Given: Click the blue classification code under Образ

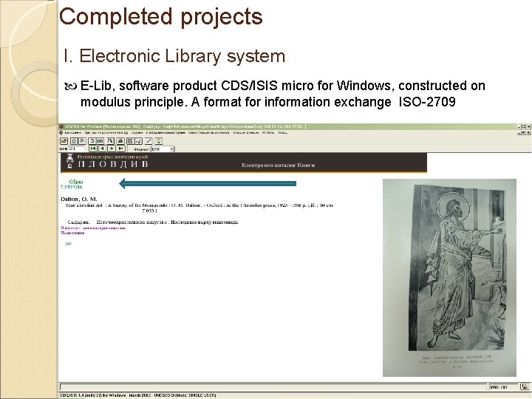Looking at the screenshot, I should pos(71,187).
